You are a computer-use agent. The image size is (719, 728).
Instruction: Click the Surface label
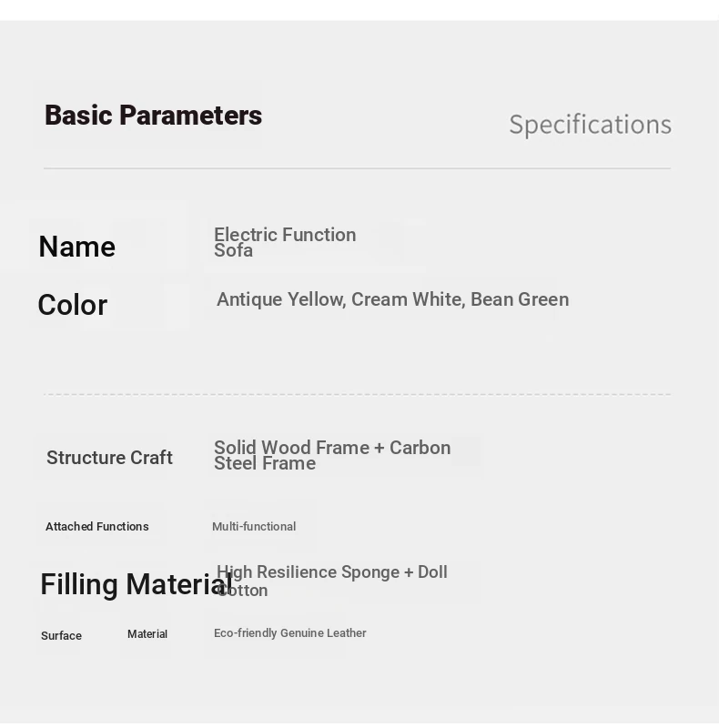[61, 635]
